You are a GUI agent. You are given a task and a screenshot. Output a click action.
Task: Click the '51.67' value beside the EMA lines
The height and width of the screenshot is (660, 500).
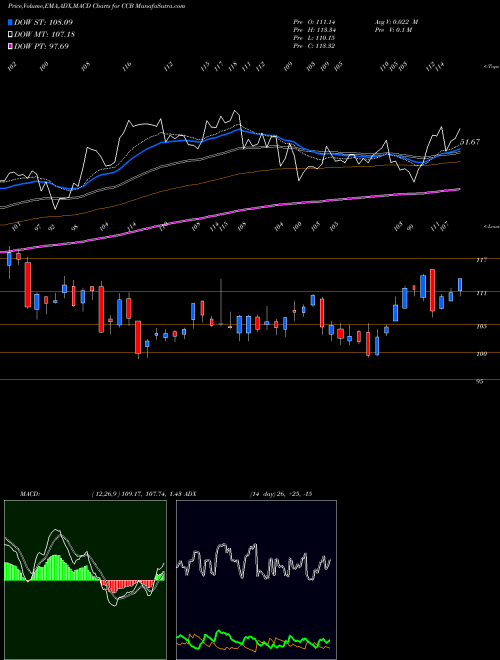(x=470, y=142)
